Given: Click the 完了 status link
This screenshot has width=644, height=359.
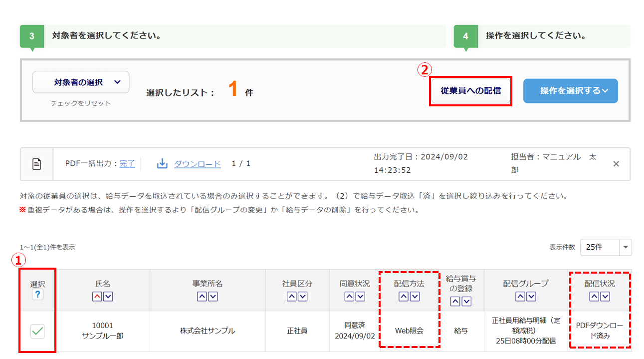Looking at the screenshot, I should 127,164.
